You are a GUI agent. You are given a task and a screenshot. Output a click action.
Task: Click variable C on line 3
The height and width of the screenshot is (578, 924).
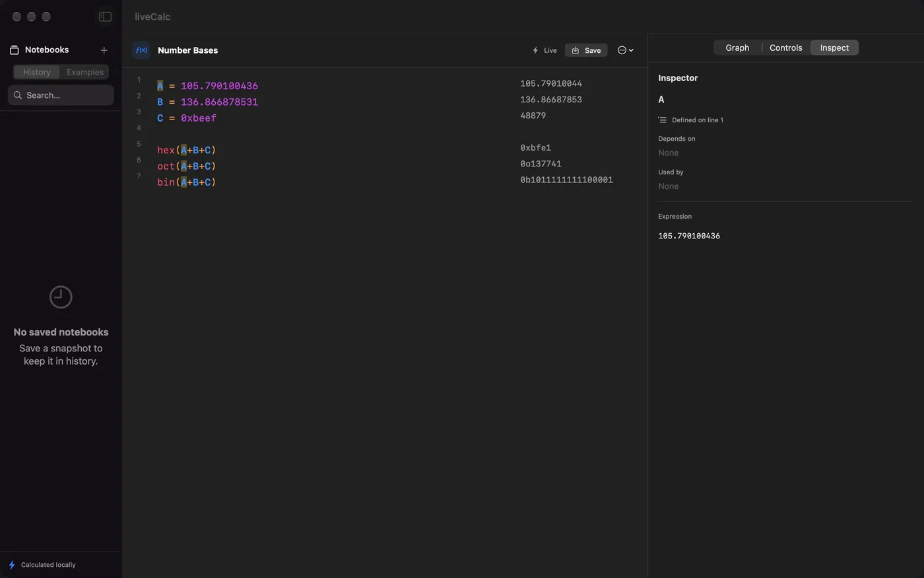click(x=160, y=118)
